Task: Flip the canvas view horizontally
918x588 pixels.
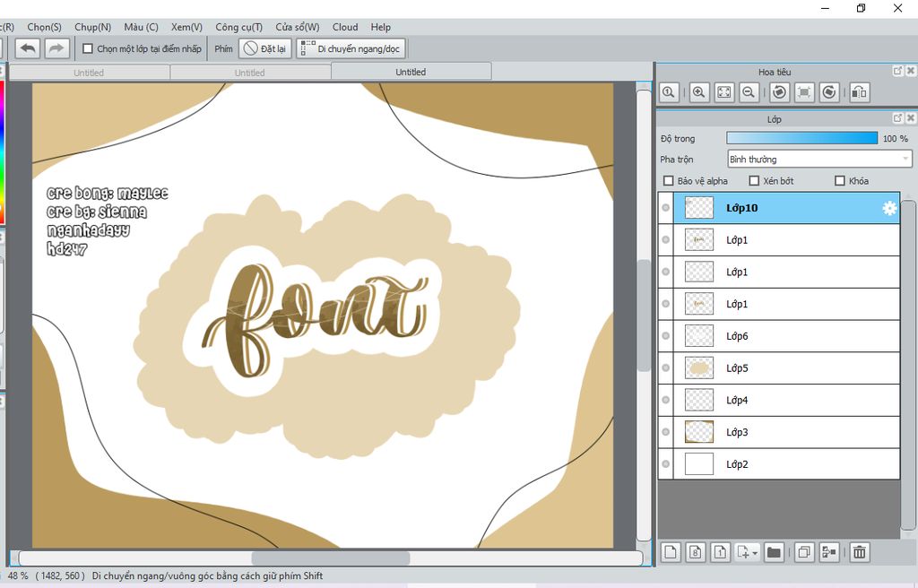Action: click(860, 92)
